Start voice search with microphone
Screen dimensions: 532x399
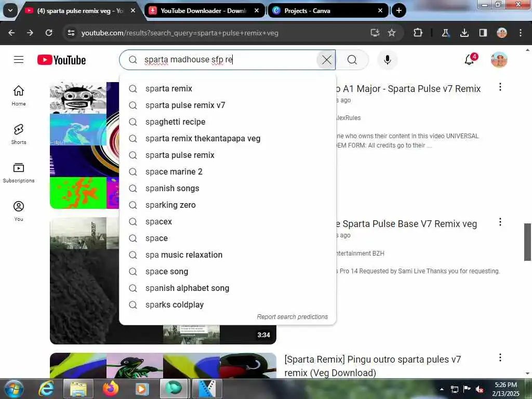point(387,60)
